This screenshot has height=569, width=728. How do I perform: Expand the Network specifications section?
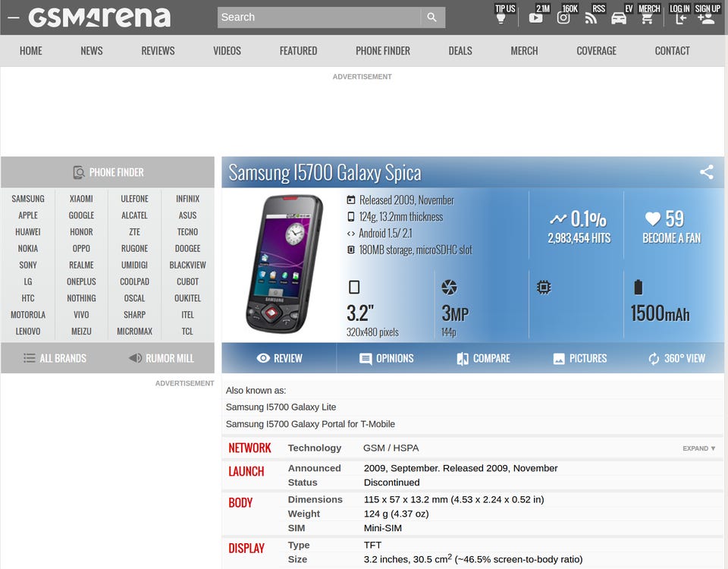698,448
